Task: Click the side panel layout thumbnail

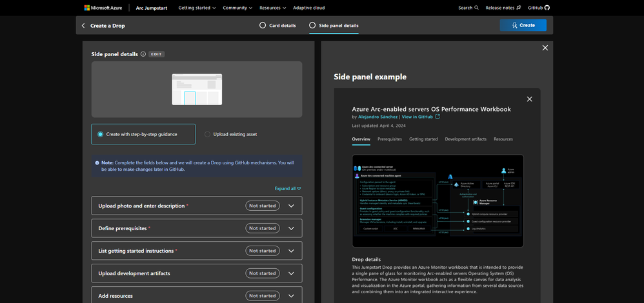Action: click(x=197, y=90)
